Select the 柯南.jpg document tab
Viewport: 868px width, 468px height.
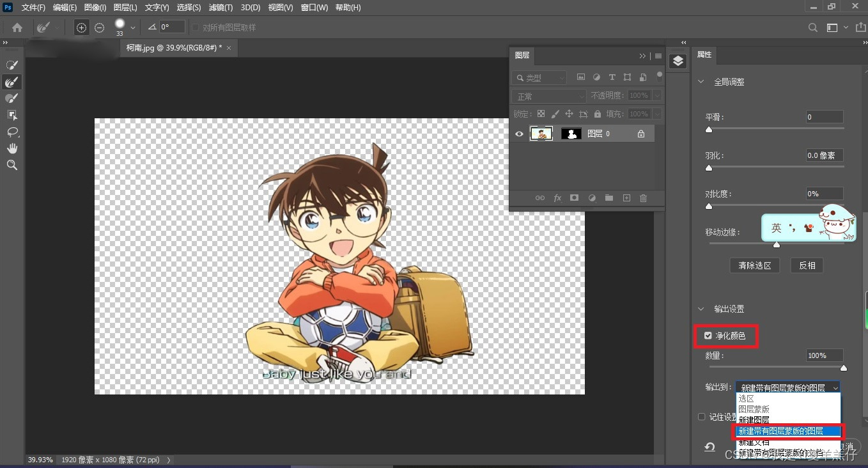pyautogui.click(x=179, y=48)
